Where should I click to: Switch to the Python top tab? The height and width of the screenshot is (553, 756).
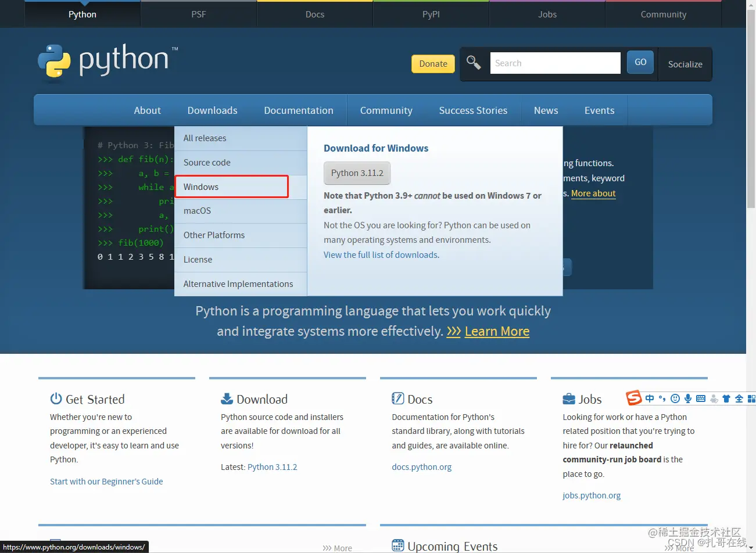coord(83,14)
